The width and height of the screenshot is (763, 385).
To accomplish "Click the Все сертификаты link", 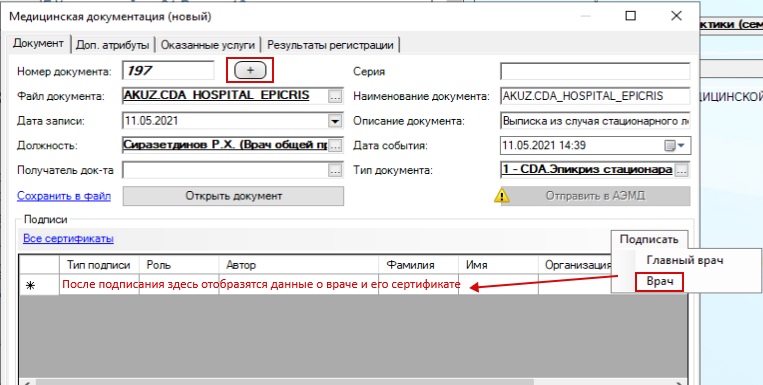I will point(68,238).
